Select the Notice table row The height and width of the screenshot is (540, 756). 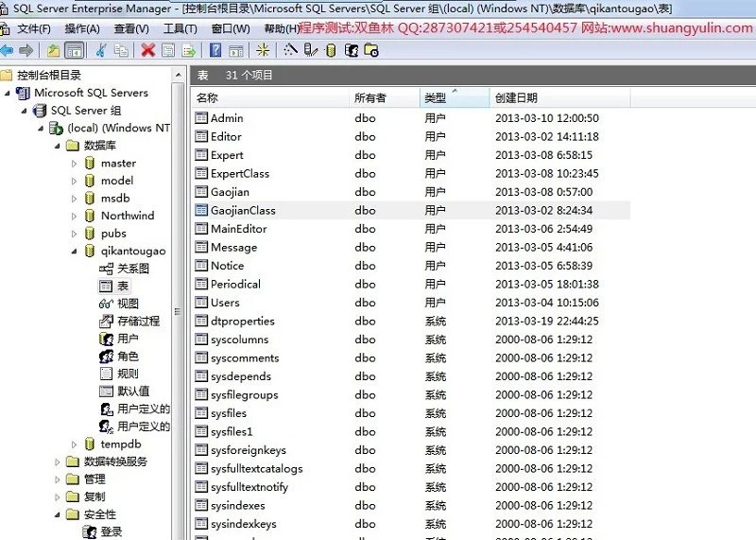pyautogui.click(x=411, y=266)
